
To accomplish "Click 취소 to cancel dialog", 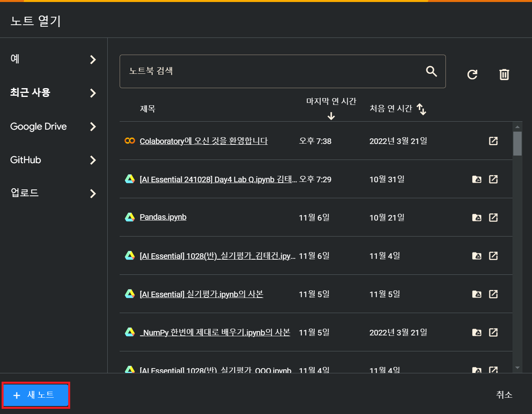I will pyautogui.click(x=504, y=395).
